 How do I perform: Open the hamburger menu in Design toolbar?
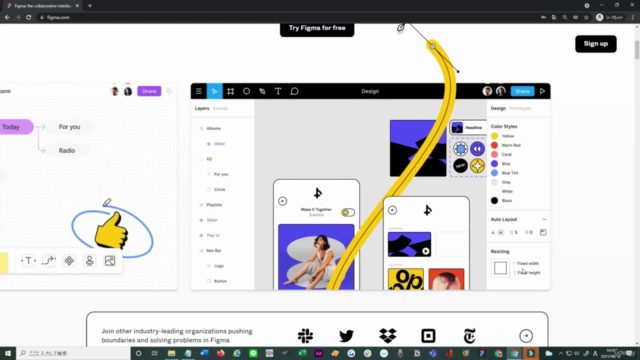click(x=199, y=91)
